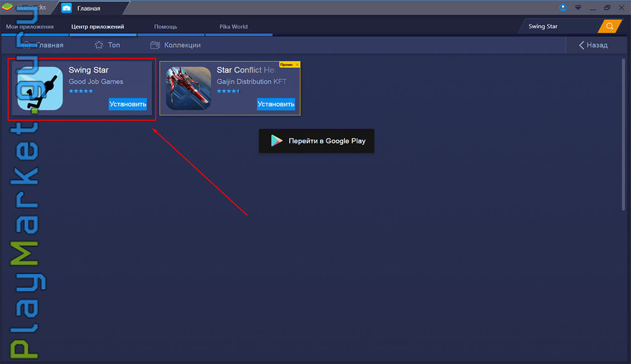Open the title bar dropdown arrow menu
Viewport: 631px width, 364px height.
pyautogui.click(x=578, y=7)
